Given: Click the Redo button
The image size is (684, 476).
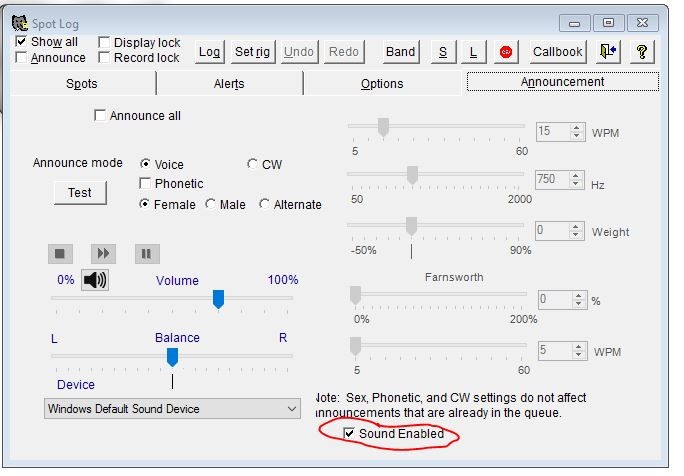Looking at the screenshot, I should (344, 52).
